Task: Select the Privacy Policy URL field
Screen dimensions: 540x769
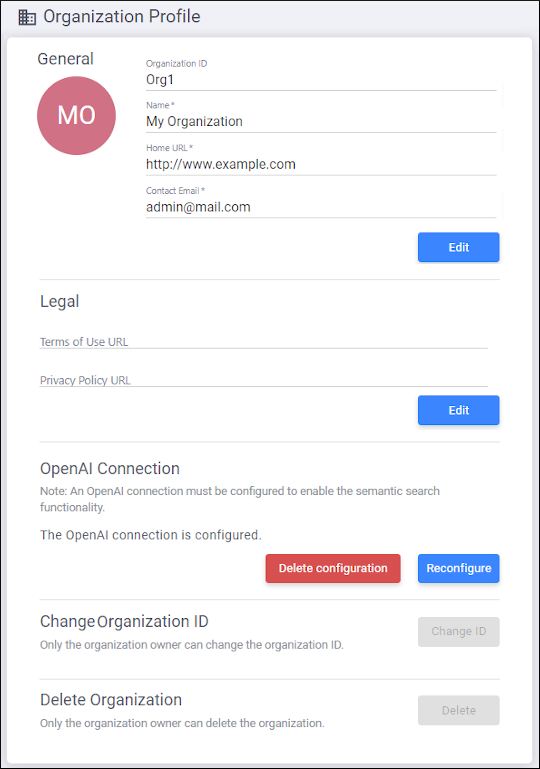Action: click(x=264, y=380)
